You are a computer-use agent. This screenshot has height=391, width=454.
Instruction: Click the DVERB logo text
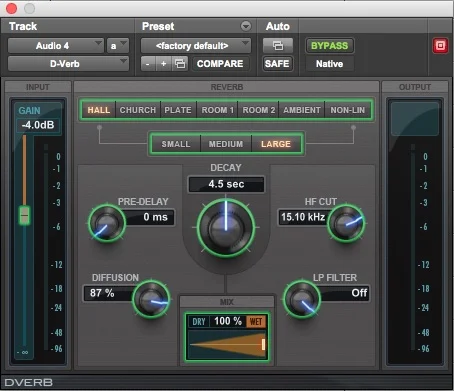[x=29, y=382]
